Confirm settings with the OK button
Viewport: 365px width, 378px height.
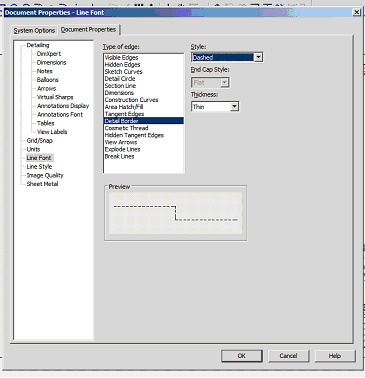coord(242,356)
